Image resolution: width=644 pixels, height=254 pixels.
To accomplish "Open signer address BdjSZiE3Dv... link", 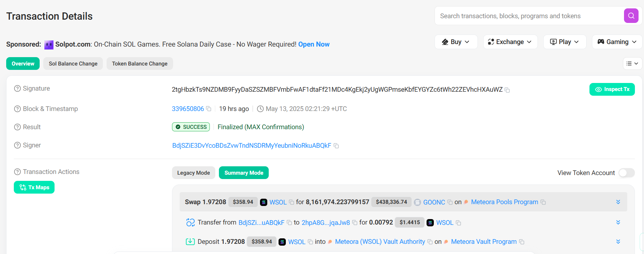I will pos(252,146).
